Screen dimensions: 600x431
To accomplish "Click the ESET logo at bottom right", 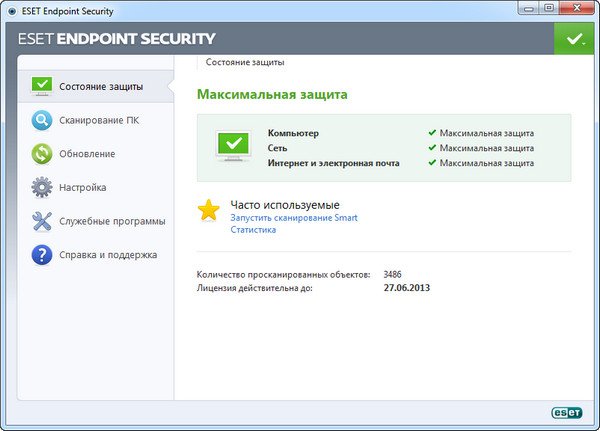I will click(x=567, y=410).
